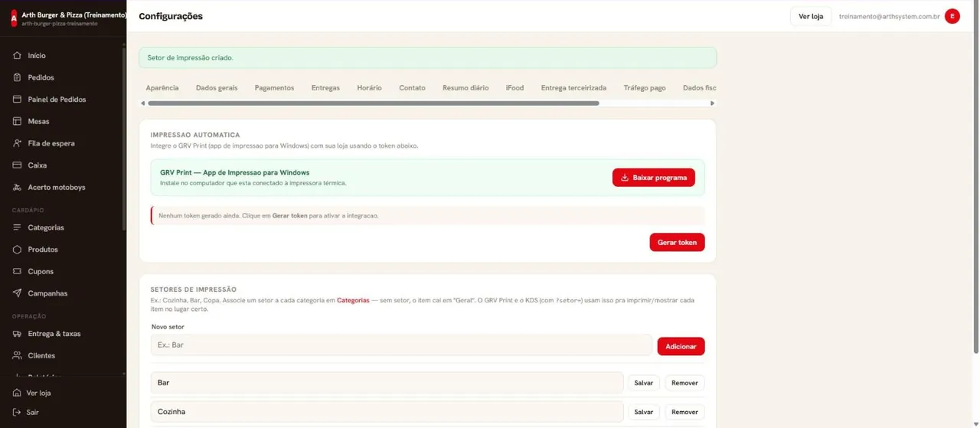Remove the Bar sector

684,383
